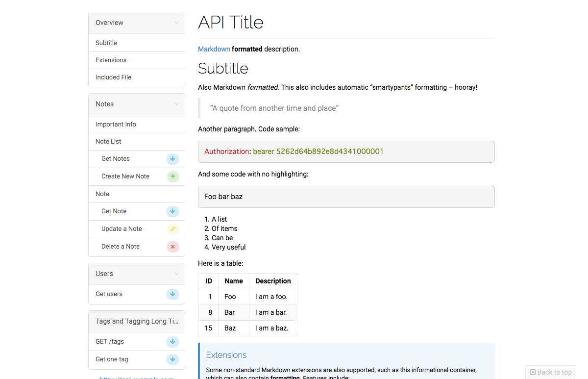
Task: Collapse the Overview section chevron
Action: [176, 23]
